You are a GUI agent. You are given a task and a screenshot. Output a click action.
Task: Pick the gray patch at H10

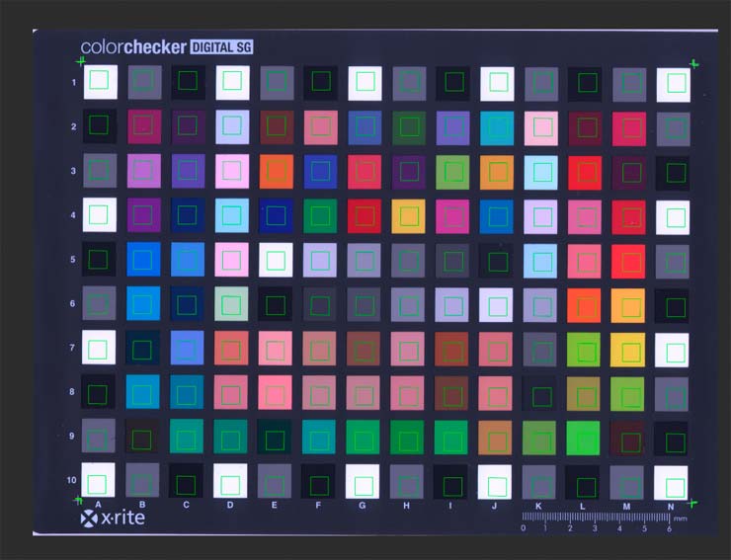point(407,482)
